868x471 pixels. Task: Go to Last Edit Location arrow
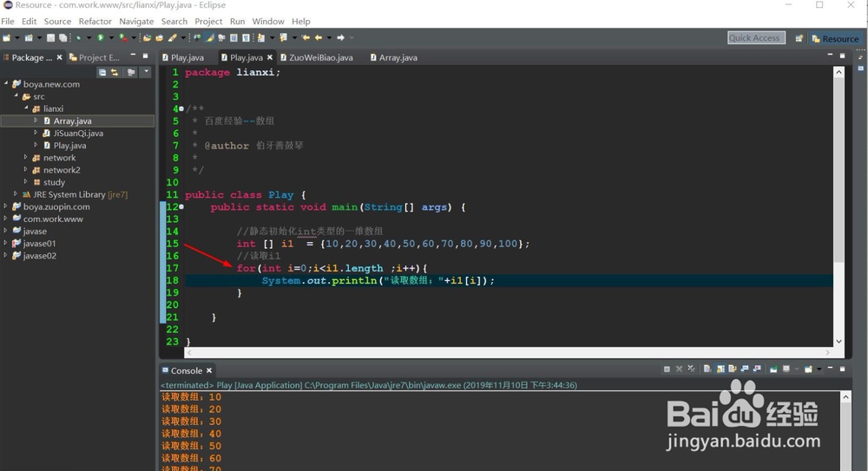tap(306, 38)
